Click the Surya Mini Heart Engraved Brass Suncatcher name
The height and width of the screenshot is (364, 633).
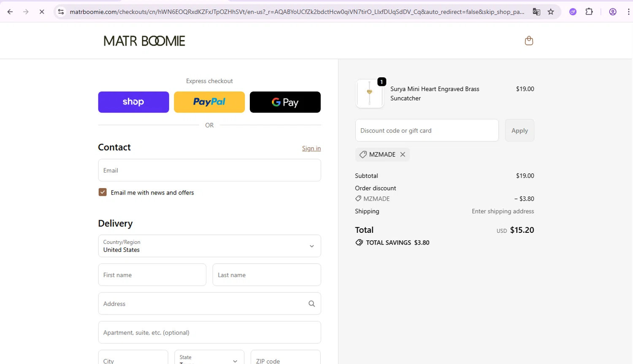pos(435,94)
